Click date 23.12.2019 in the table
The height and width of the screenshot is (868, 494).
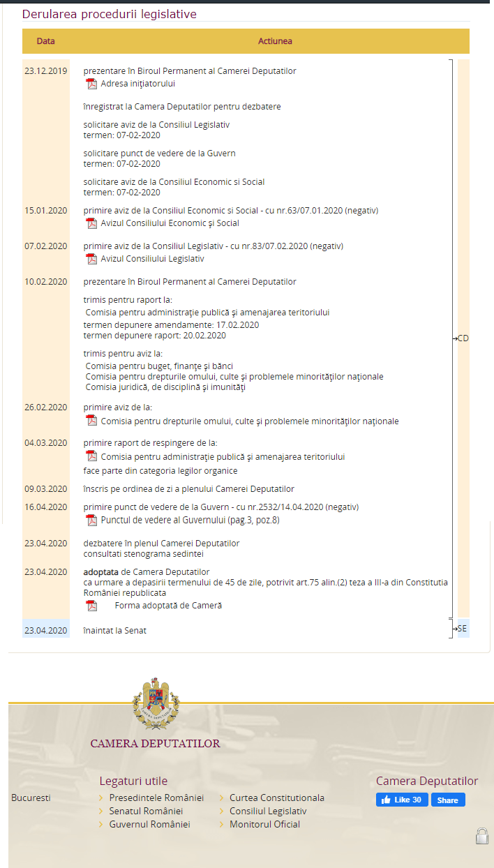coord(46,70)
